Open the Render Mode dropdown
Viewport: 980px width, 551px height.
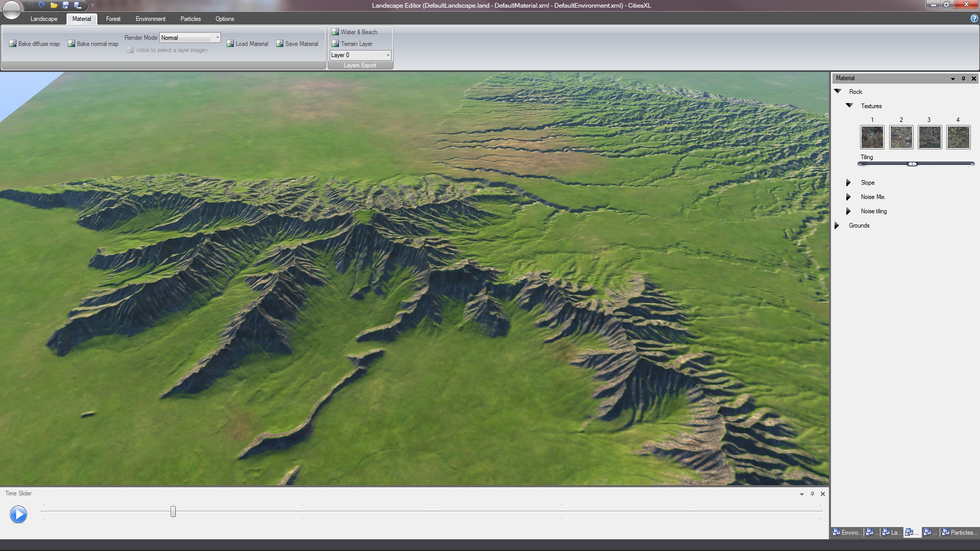(x=217, y=37)
